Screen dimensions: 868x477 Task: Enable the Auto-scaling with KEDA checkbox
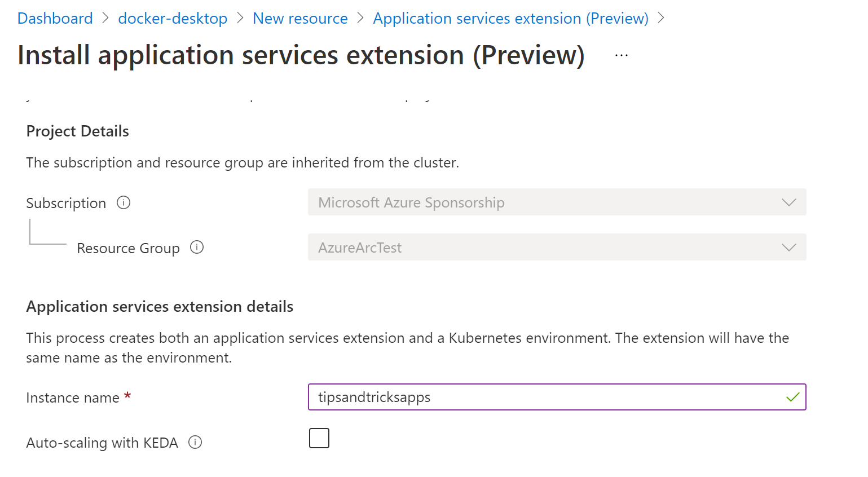(x=319, y=438)
